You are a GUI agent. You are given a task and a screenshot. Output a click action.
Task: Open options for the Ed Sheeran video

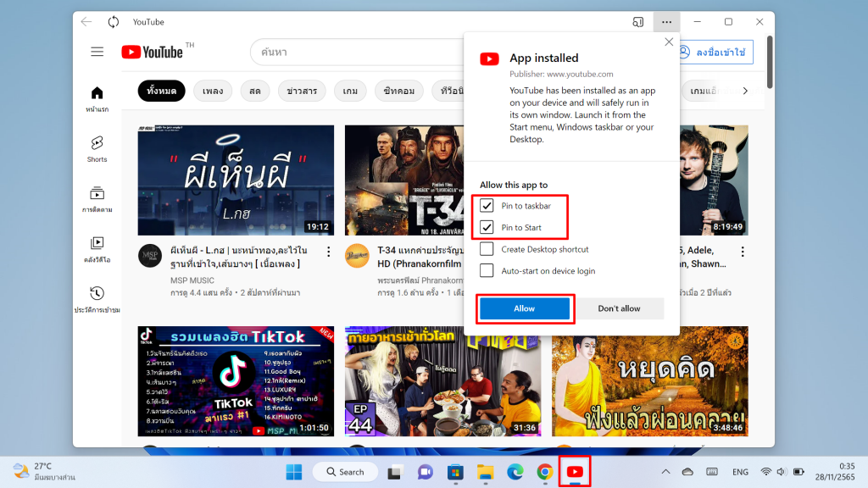click(x=743, y=252)
